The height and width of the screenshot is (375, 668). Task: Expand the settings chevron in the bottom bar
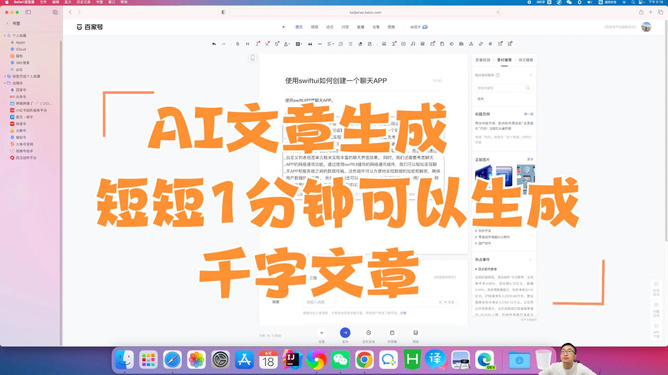[x=322, y=333]
